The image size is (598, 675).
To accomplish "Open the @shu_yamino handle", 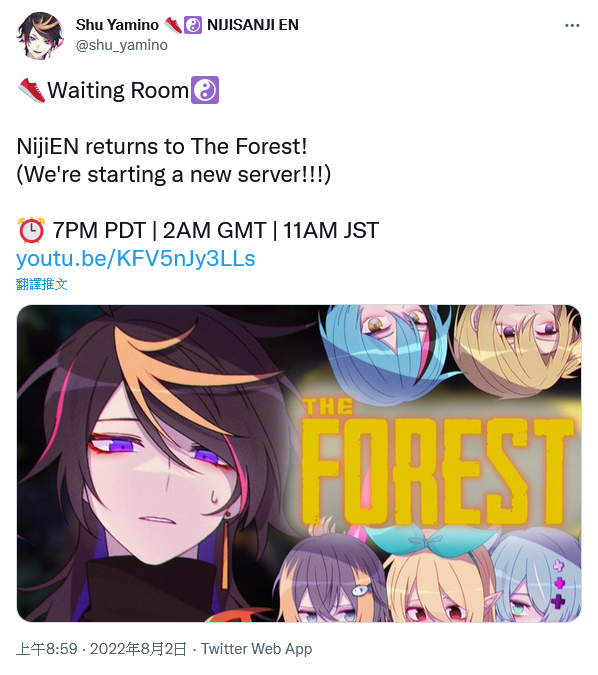I will [122, 45].
